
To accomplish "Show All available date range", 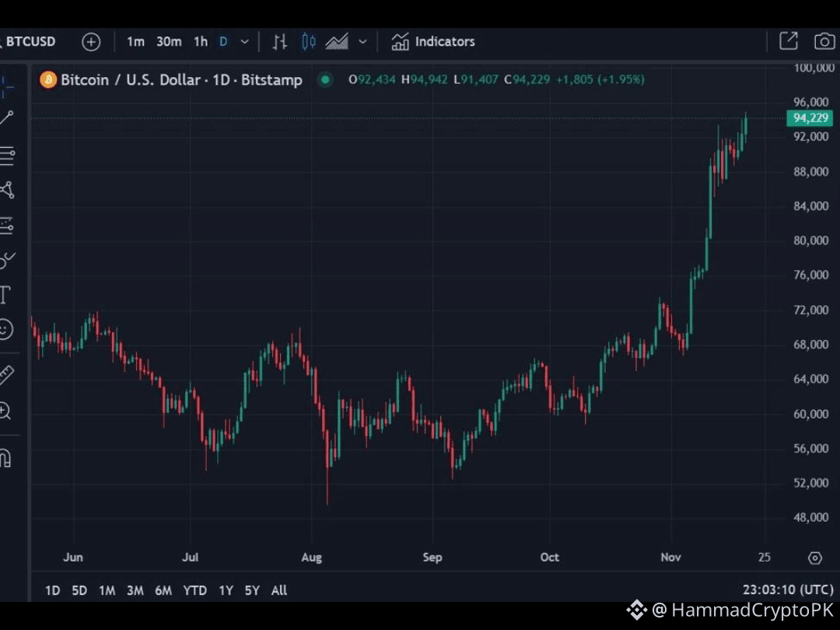I will [x=279, y=590].
